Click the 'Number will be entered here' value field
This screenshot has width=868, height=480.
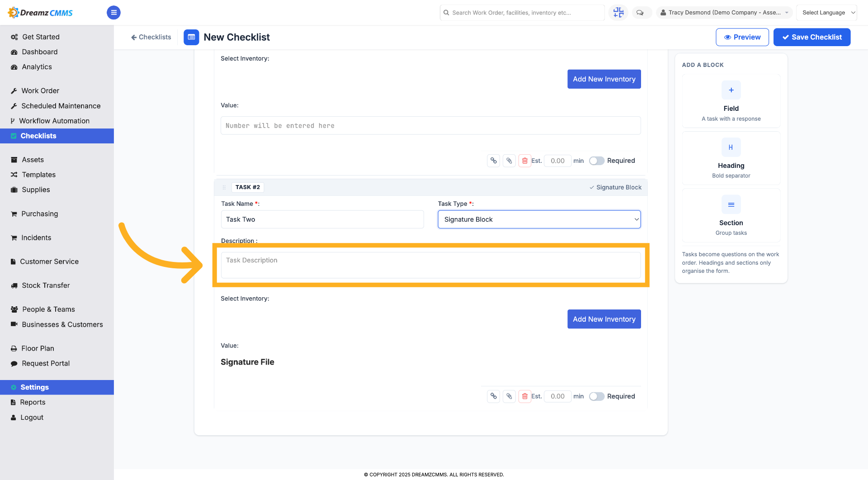click(x=431, y=126)
